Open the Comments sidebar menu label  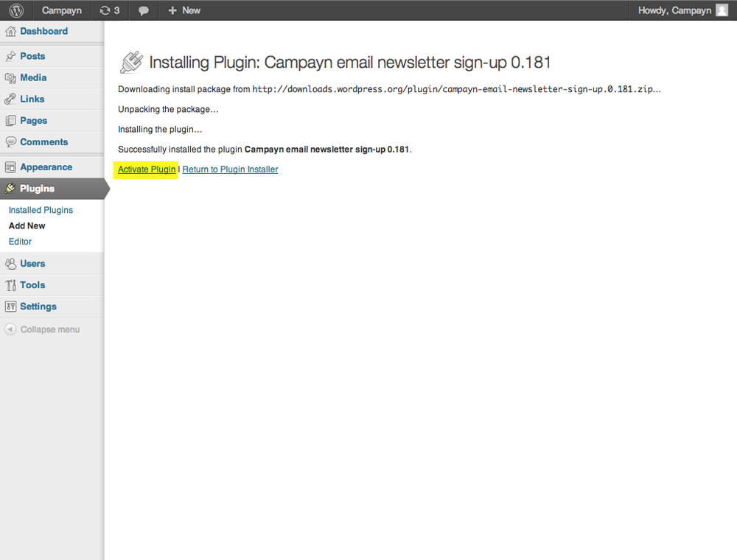(x=43, y=142)
